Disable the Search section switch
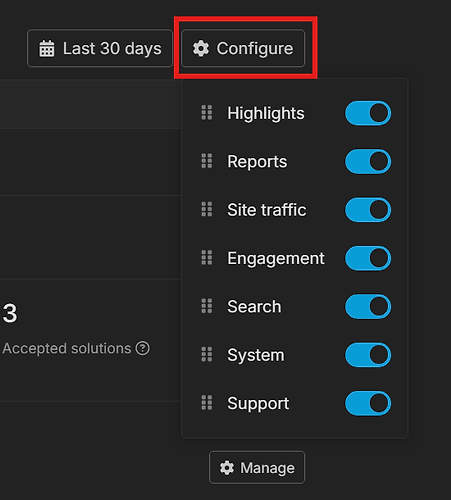Screen dimensions: 451x500 (x=368, y=306)
